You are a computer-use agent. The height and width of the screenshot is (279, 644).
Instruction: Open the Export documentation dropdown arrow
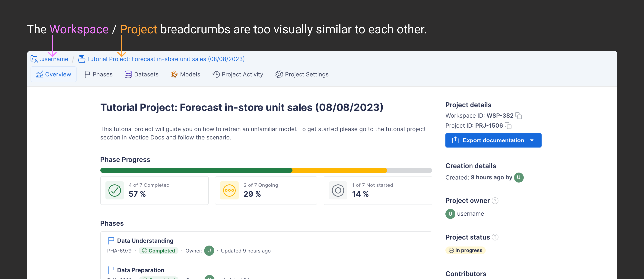click(x=532, y=140)
